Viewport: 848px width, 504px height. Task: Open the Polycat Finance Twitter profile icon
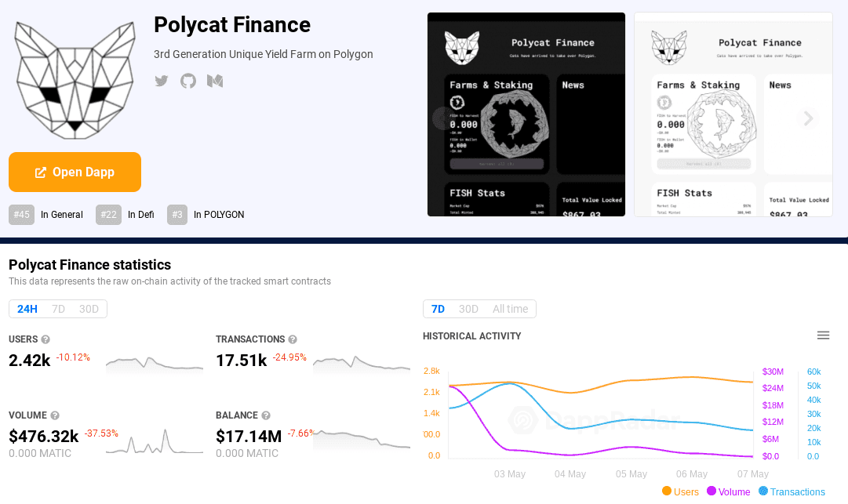[x=162, y=81]
